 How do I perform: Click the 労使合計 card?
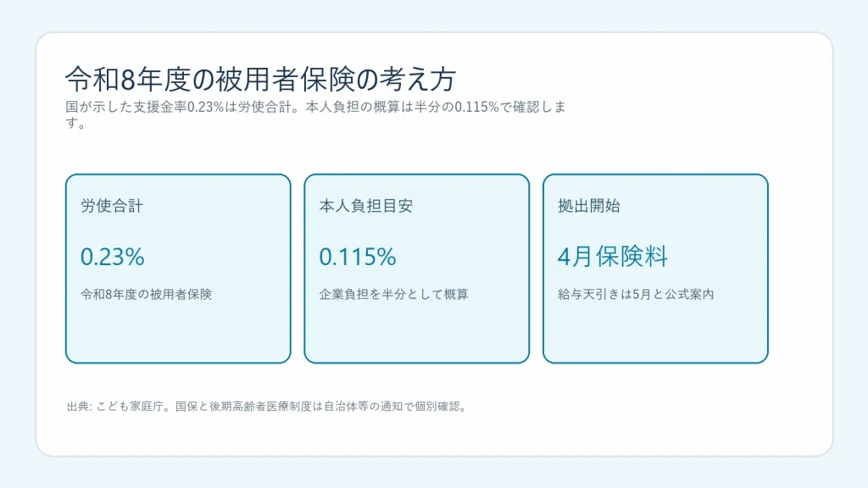[178, 269]
